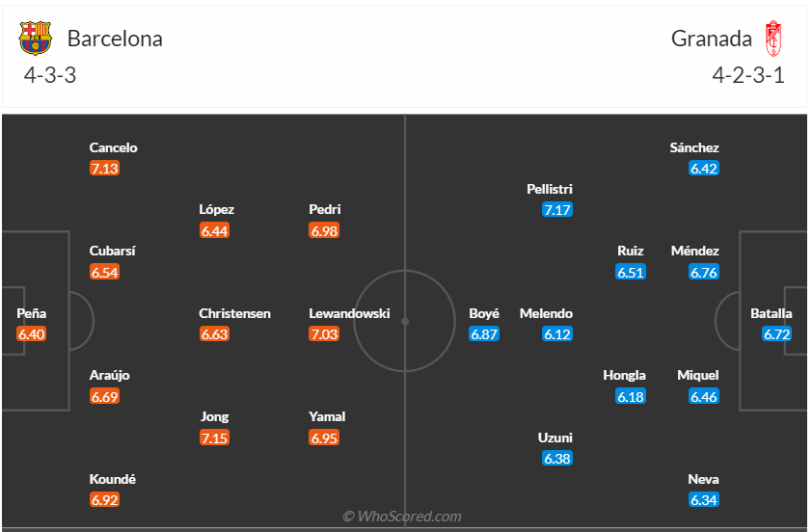
Task: Click player name Boyé
Action: 484,313
